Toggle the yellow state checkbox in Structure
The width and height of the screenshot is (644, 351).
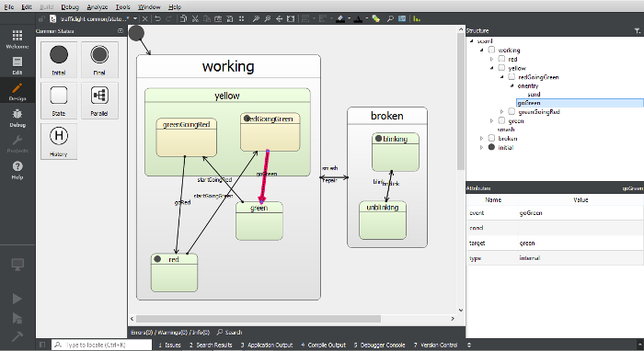(x=501, y=68)
